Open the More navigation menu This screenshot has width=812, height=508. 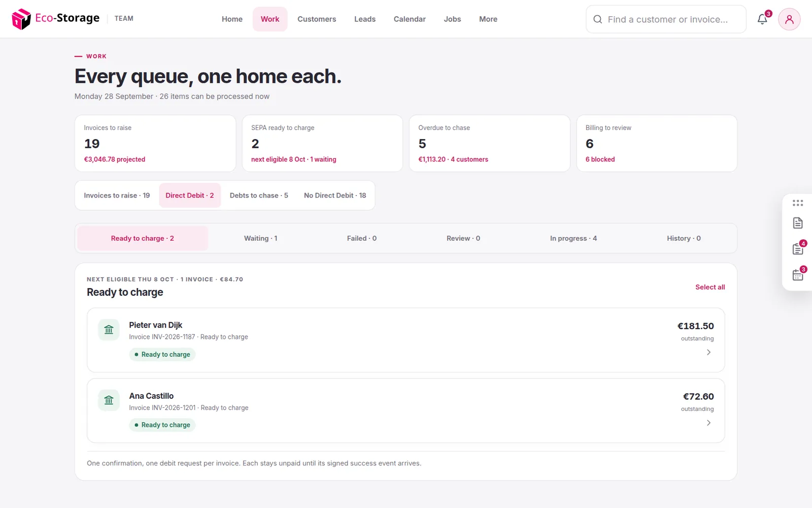[488, 19]
